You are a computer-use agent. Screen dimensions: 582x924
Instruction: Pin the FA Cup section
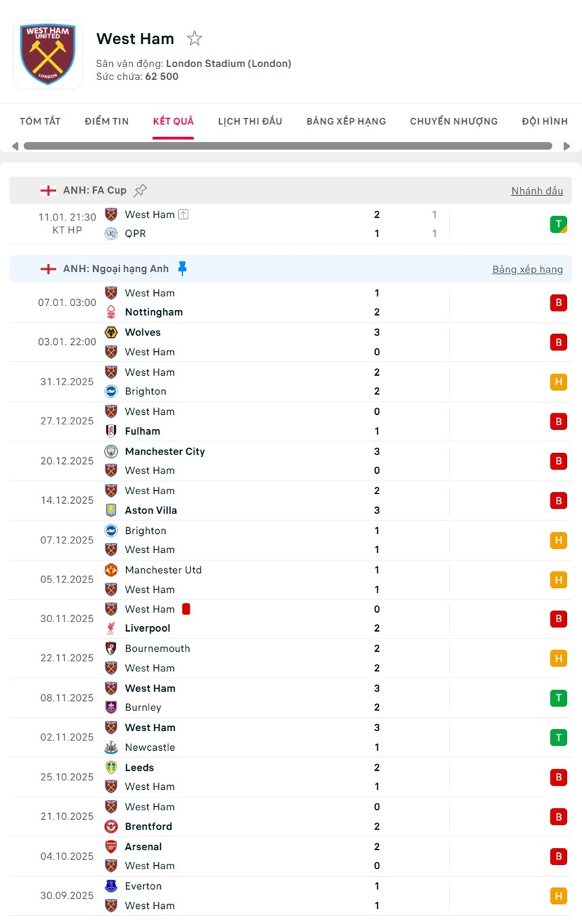click(x=140, y=190)
